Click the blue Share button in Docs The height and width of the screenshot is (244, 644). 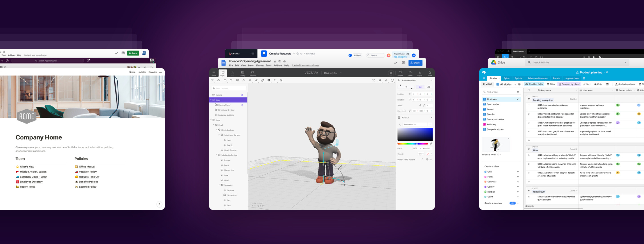415,63
